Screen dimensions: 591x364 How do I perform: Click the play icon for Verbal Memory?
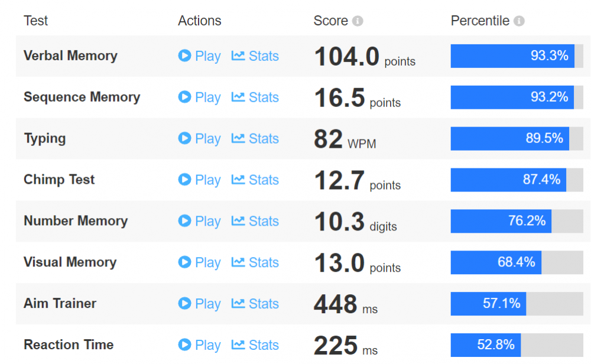[x=184, y=56]
